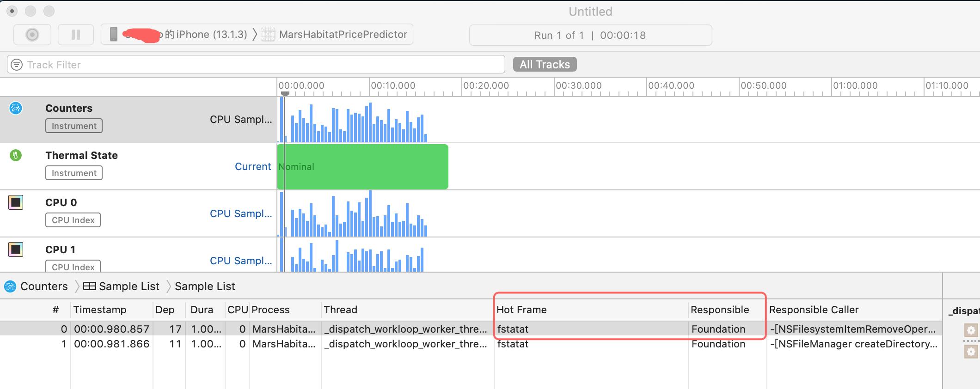The height and width of the screenshot is (389, 980).
Task: Sort by Thread column header
Action: point(340,310)
